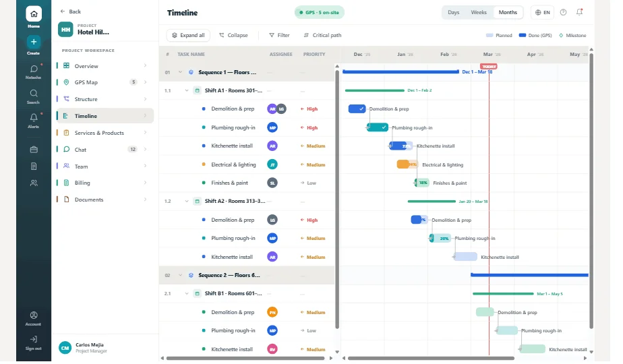Open Overview in project workspace
Image resolution: width=623 pixels, height=364 pixels.
pos(105,66)
